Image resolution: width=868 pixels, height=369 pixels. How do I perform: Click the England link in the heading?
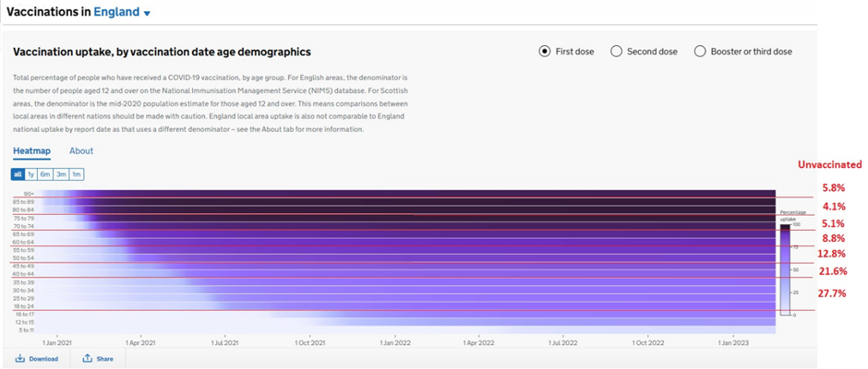pyautogui.click(x=116, y=13)
